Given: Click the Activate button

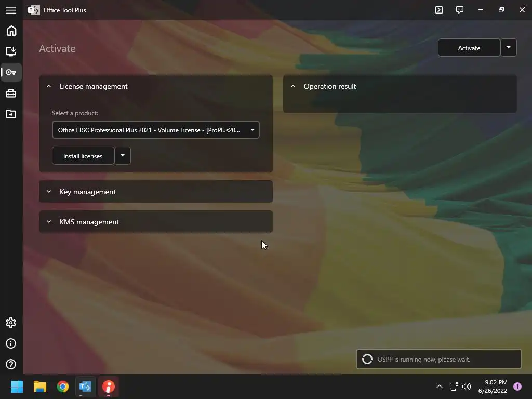Looking at the screenshot, I should click(469, 48).
